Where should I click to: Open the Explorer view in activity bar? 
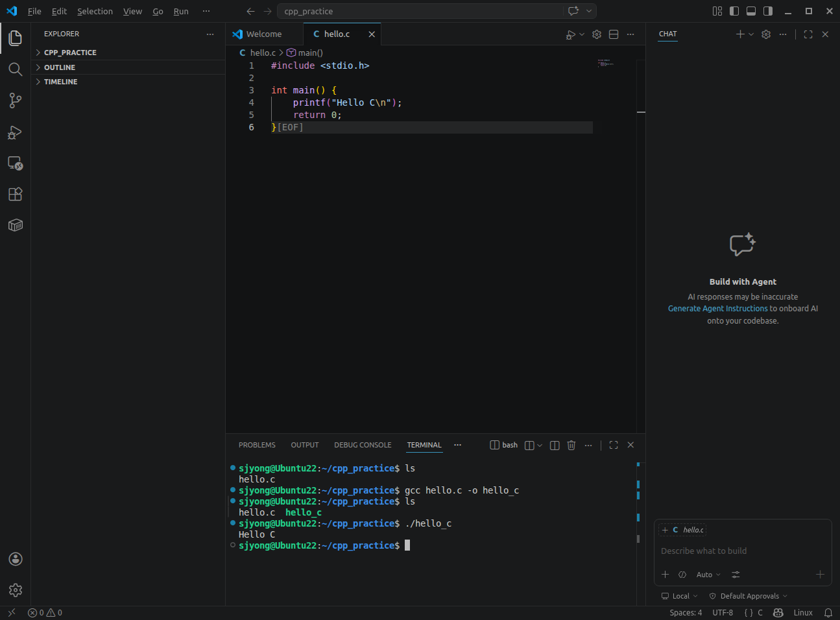(x=16, y=38)
